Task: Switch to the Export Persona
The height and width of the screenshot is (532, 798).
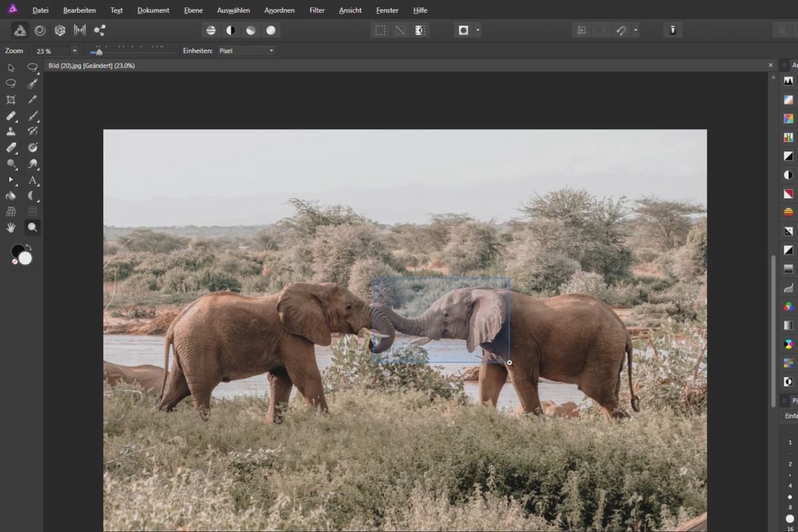Action: (100, 30)
